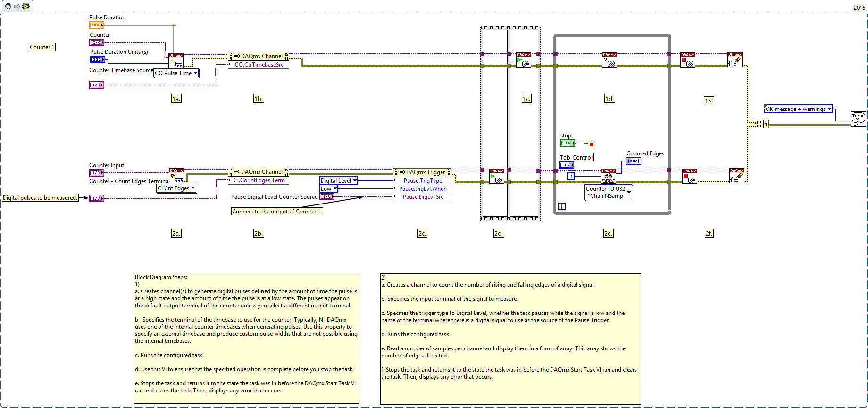The height and width of the screenshot is (408, 868).
Task: Click the 2016 version label
Action: click(859, 8)
